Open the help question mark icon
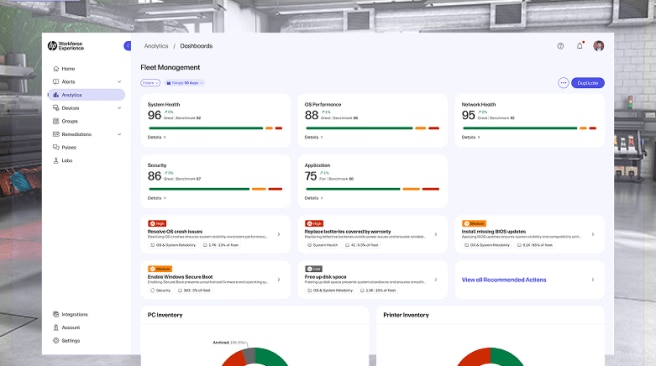 (560, 46)
